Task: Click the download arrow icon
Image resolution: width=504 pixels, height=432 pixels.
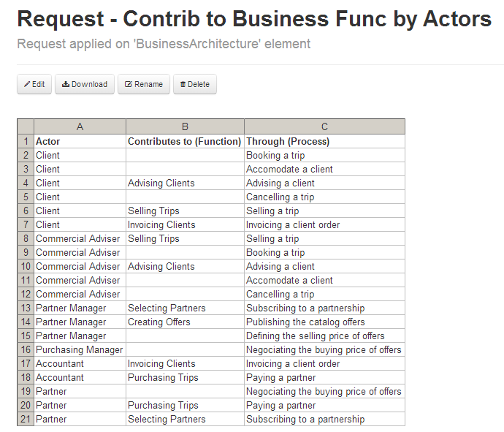Action: [65, 84]
